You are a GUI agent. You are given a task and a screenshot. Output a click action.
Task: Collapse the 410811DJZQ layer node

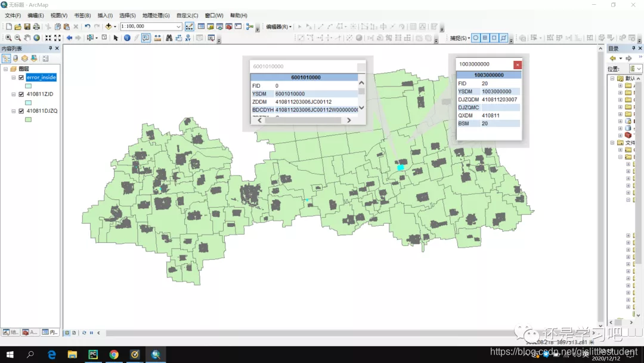point(14,111)
